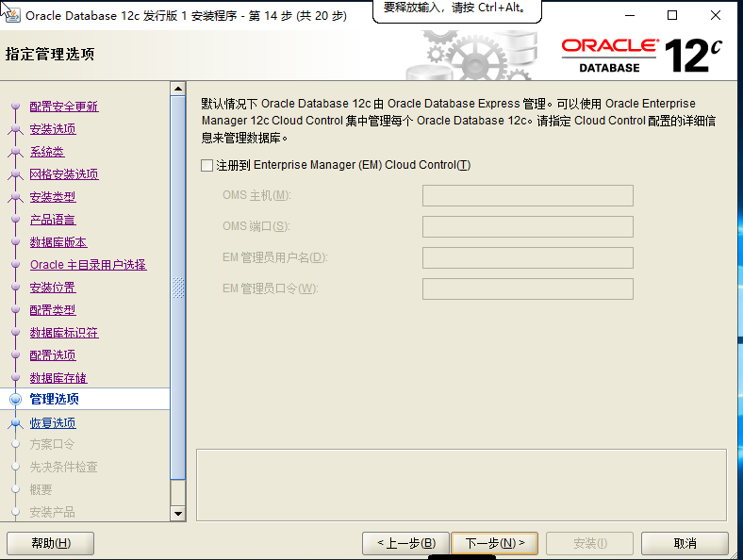Go to the 系统类 step

[x=47, y=152]
